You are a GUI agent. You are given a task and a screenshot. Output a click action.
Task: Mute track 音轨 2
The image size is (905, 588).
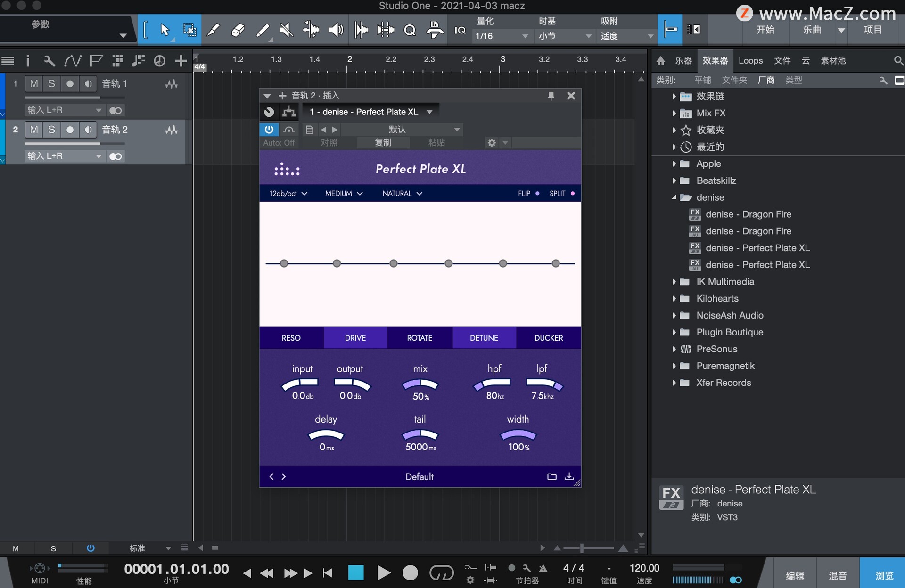coord(34,130)
